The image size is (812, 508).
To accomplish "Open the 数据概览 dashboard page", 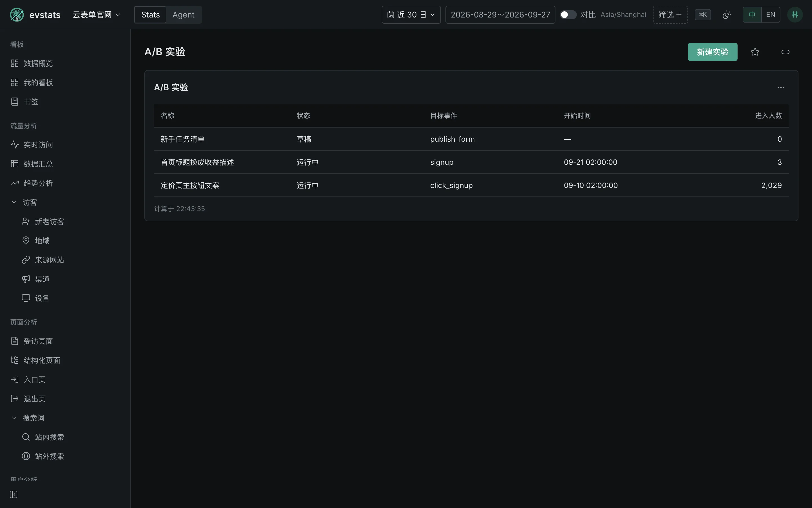I will (x=65, y=63).
